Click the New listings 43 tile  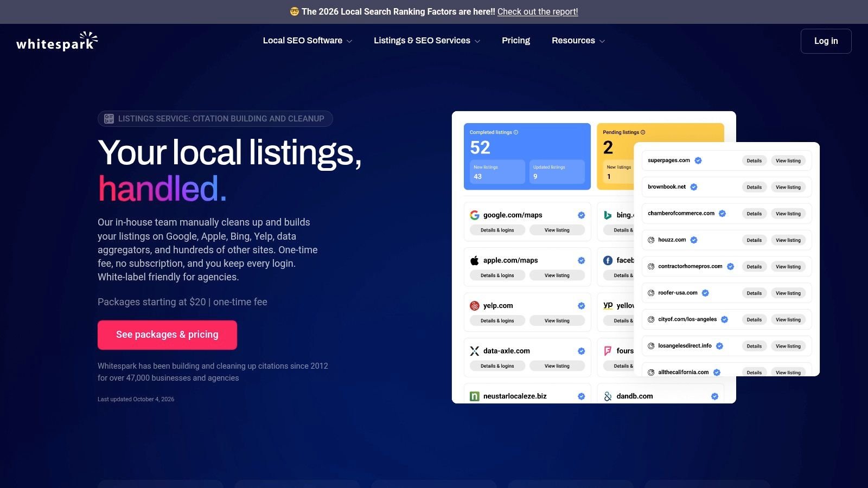coord(497,172)
